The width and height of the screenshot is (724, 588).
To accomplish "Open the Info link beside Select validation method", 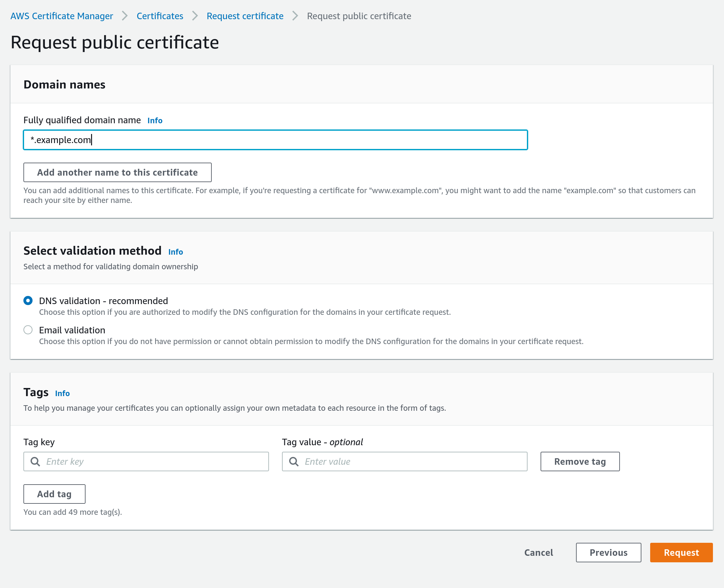I will coord(176,252).
